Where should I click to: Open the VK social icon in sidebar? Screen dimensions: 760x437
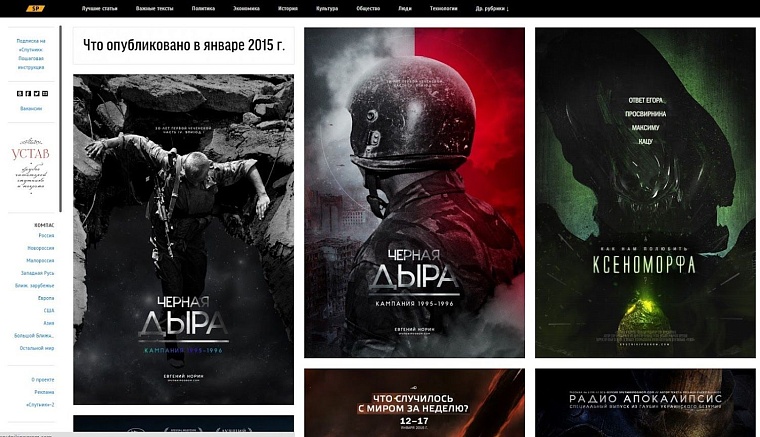pos(21,93)
